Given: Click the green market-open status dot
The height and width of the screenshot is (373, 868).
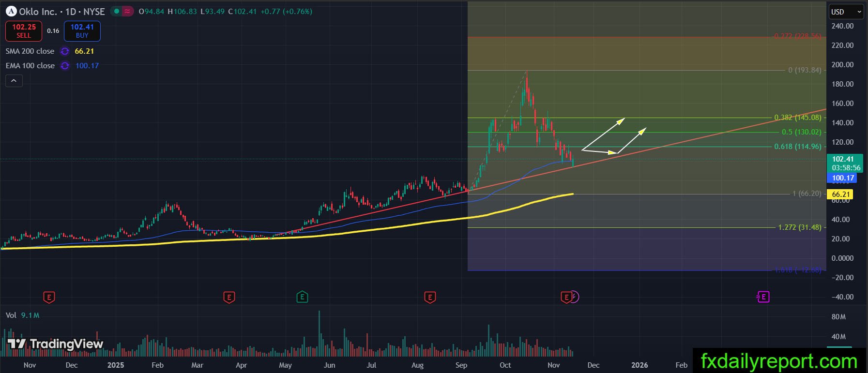Looking at the screenshot, I should coord(117,11).
